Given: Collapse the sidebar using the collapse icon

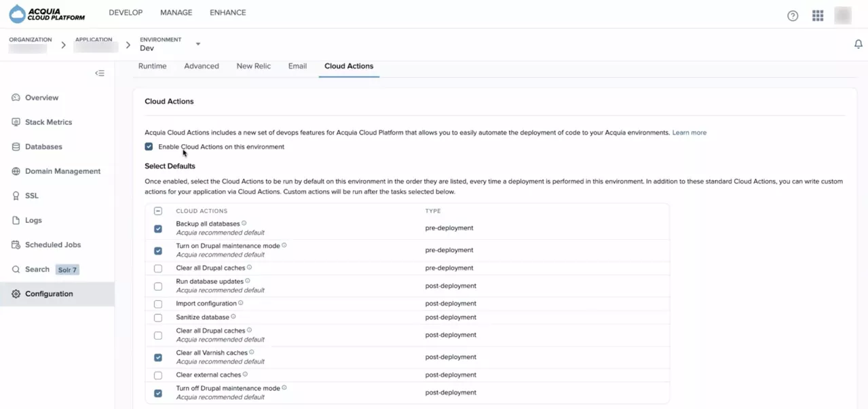Looking at the screenshot, I should [x=100, y=73].
